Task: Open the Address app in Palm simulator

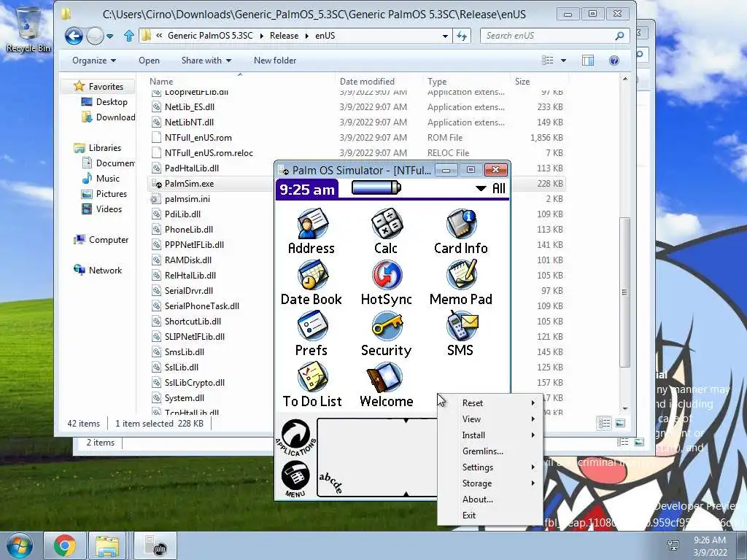Action: click(x=312, y=231)
